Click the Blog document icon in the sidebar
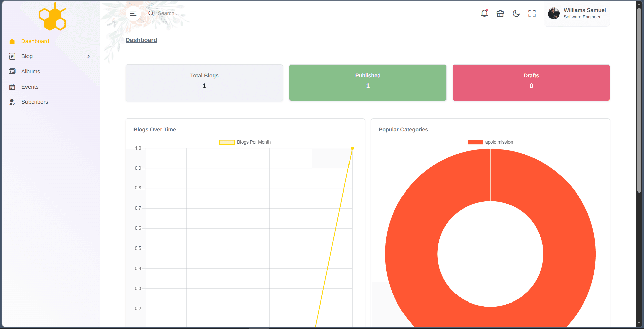644x329 pixels. 12,56
